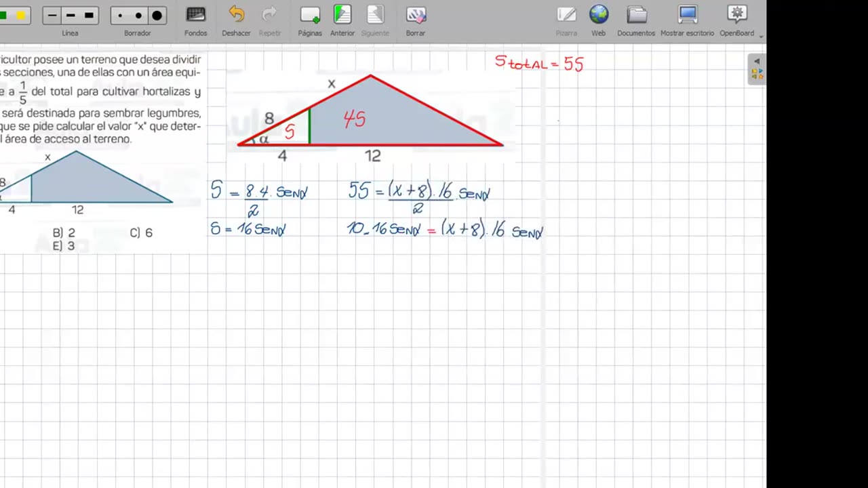Expand the right side library panel
The width and height of the screenshot is (868, 488).
pos(757,68)
